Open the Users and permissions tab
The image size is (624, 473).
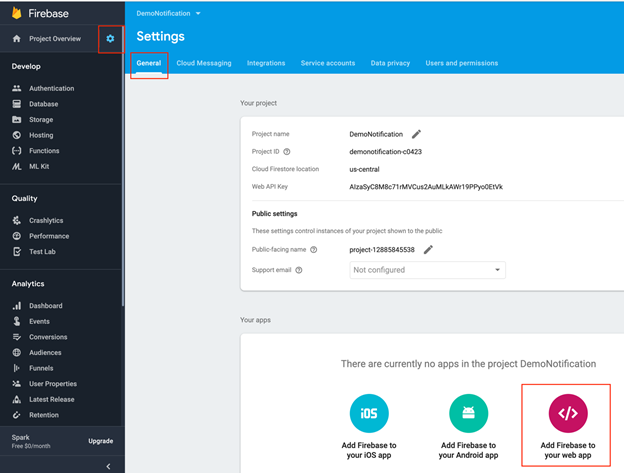[462, 63]
